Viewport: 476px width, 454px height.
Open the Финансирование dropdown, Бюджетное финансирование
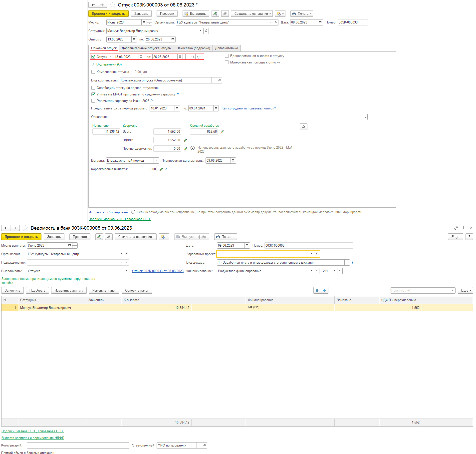311,271
